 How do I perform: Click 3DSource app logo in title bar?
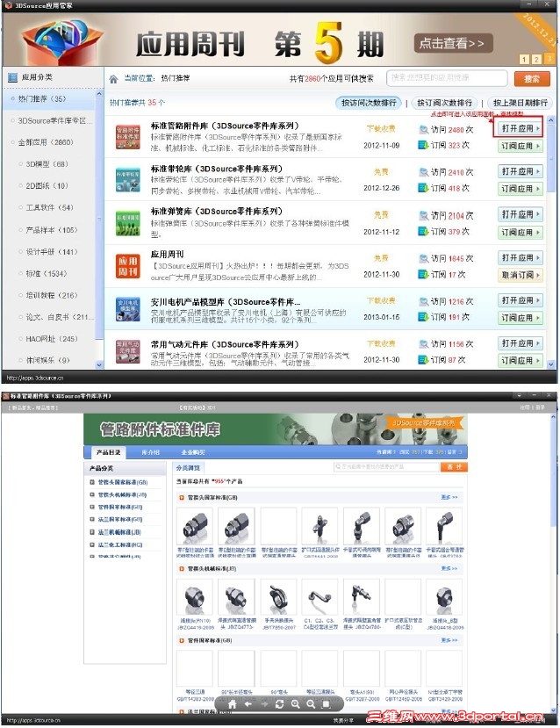(7, 5)
